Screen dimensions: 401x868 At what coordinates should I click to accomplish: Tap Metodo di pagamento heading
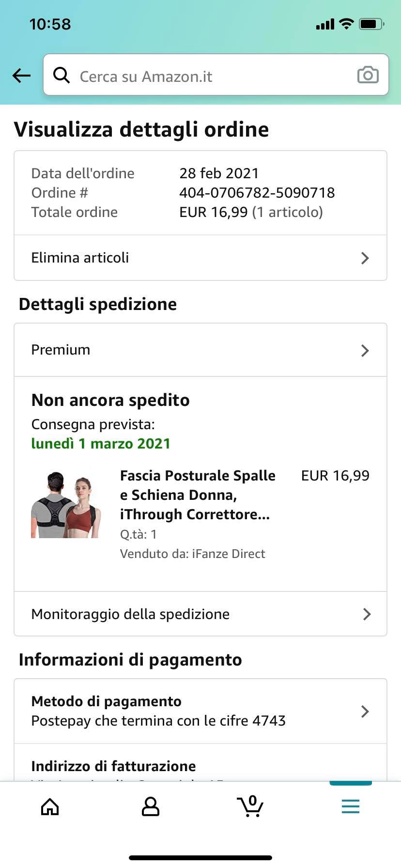point(106,701)
